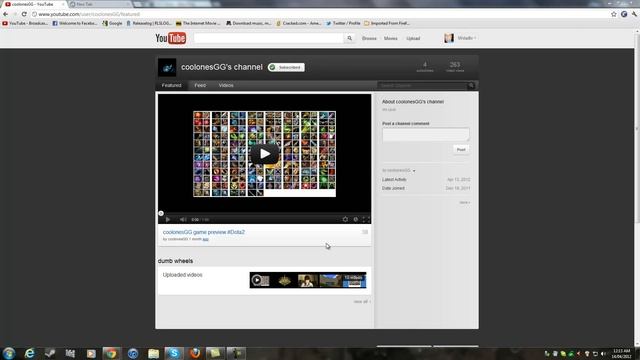Click the address bar URL
The width and height of the screenshot is (640, 360).
pos(89,14)
